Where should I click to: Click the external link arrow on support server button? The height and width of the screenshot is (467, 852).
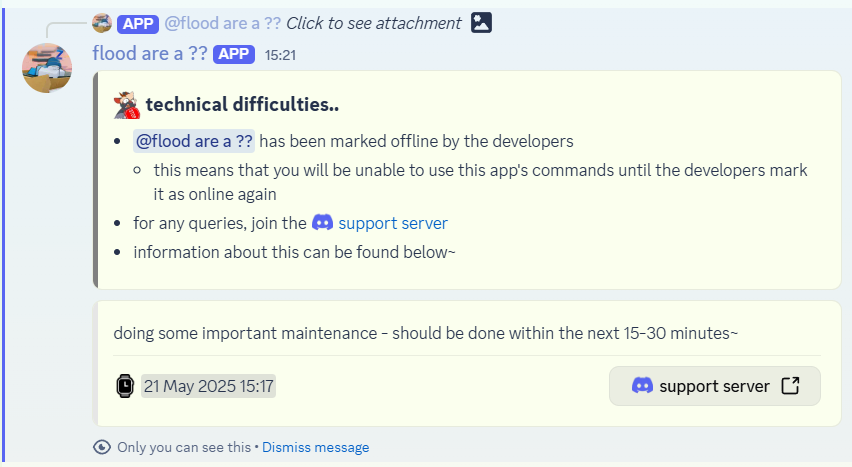coord(790,386)
